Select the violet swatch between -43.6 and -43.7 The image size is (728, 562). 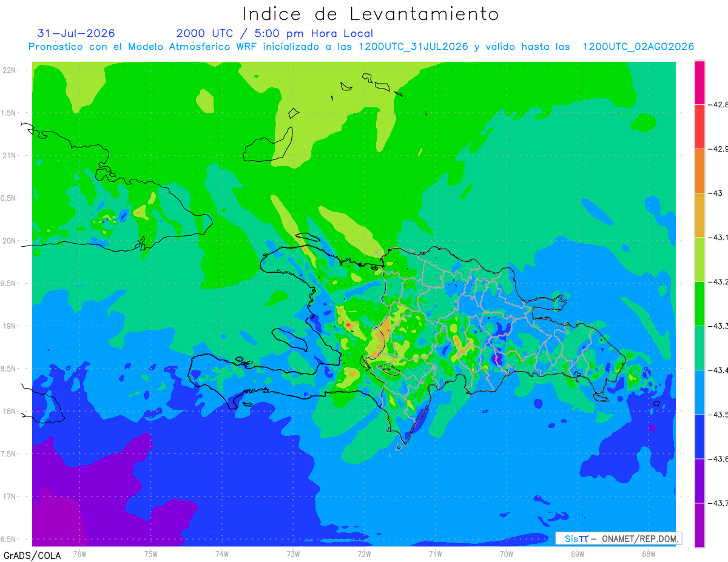coord(699,481)
